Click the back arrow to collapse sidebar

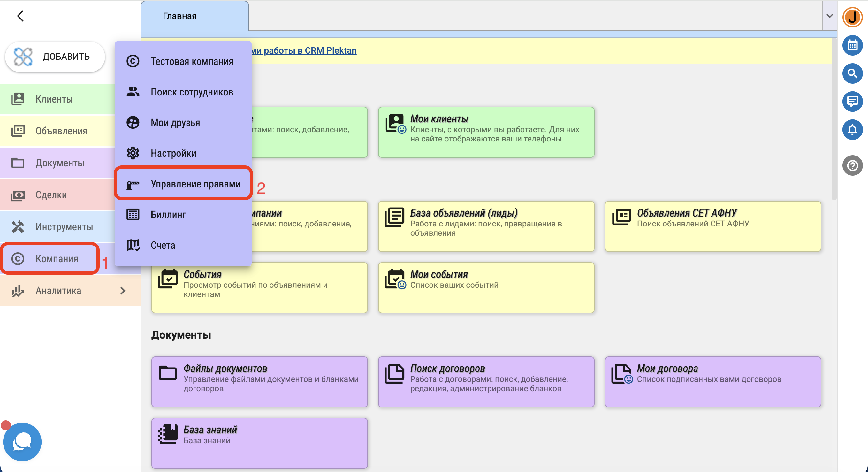click(x=21, y=16)
